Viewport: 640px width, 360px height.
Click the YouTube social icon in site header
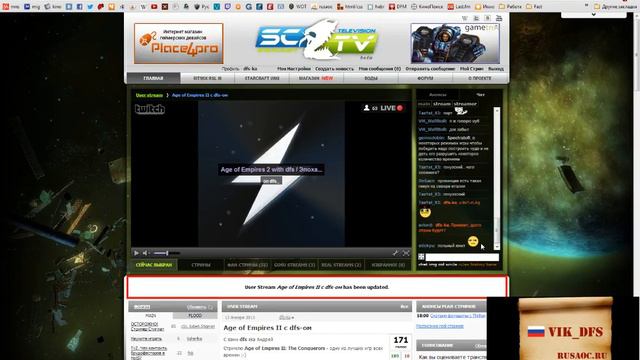499,18
